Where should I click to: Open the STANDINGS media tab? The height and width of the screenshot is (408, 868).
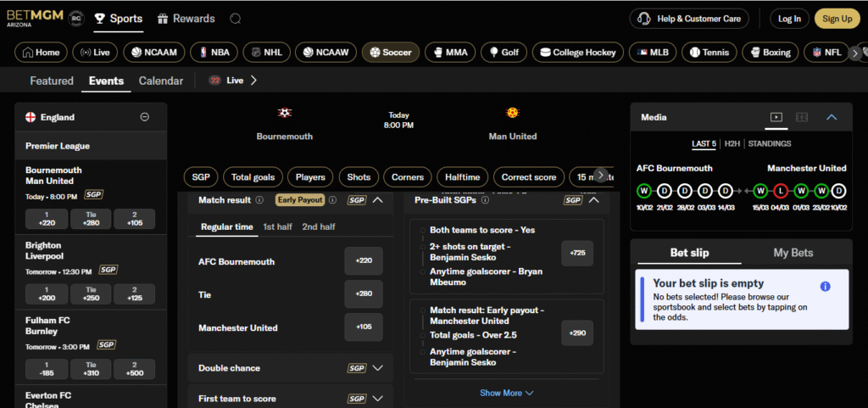click(770, 144)
